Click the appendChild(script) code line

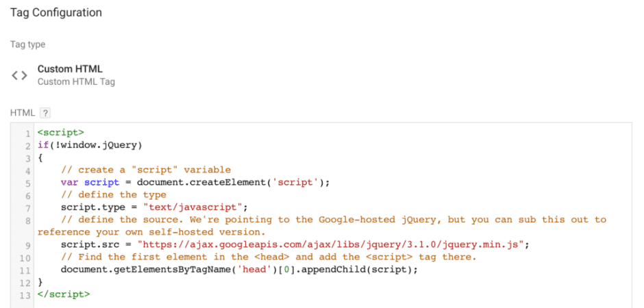tap(239, 269)
